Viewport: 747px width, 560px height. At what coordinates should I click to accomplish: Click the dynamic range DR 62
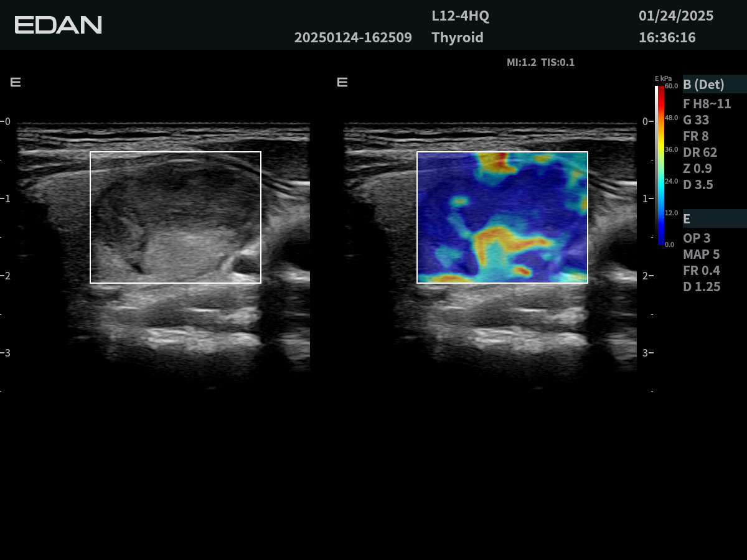(700, 152)
